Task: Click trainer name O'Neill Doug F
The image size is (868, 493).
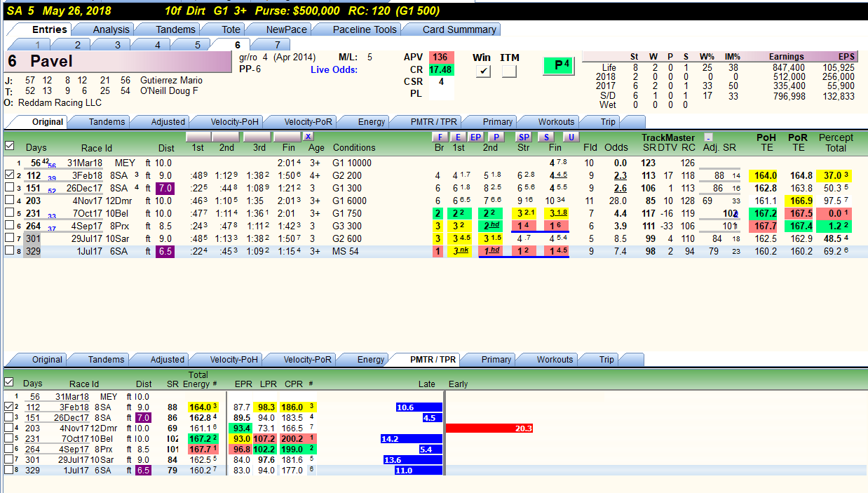Action: pyautogui.click(x=169, y=90)
